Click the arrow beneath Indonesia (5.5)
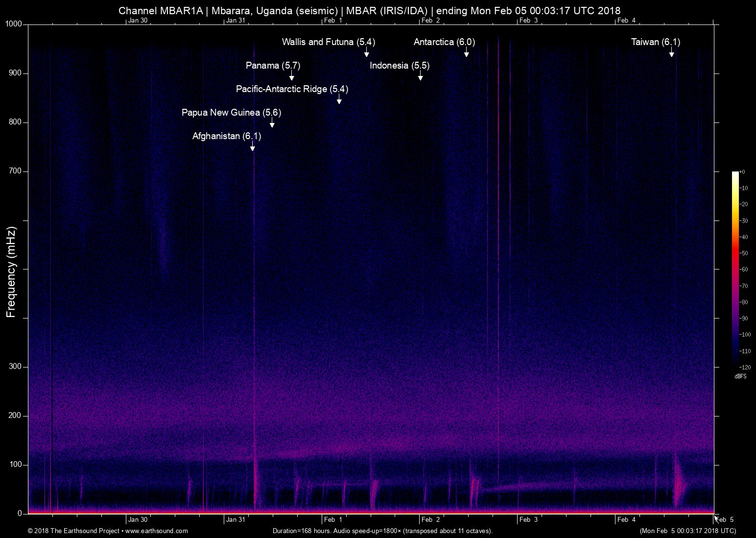The width and height of the screenshot is (756, 538). coord(420,76)
